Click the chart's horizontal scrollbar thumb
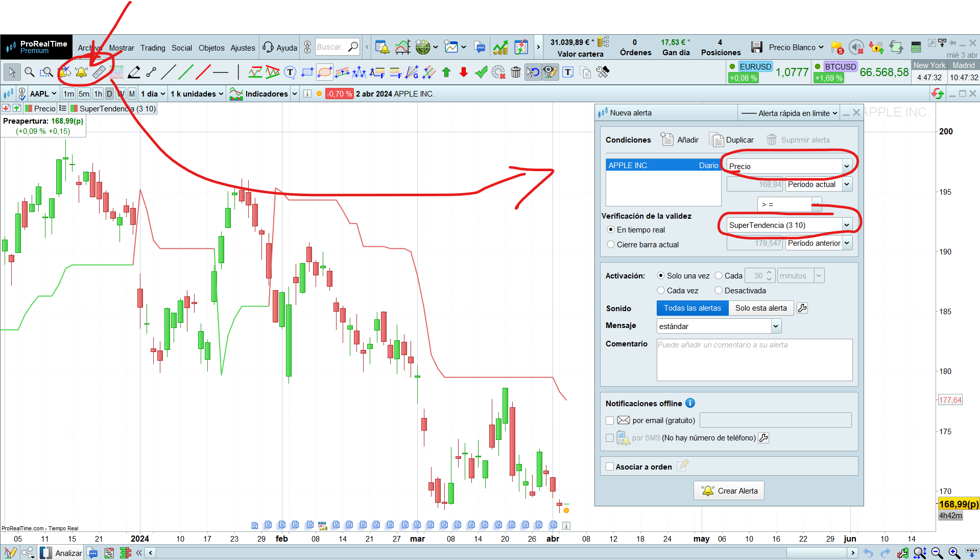 [x=817, y=553]
